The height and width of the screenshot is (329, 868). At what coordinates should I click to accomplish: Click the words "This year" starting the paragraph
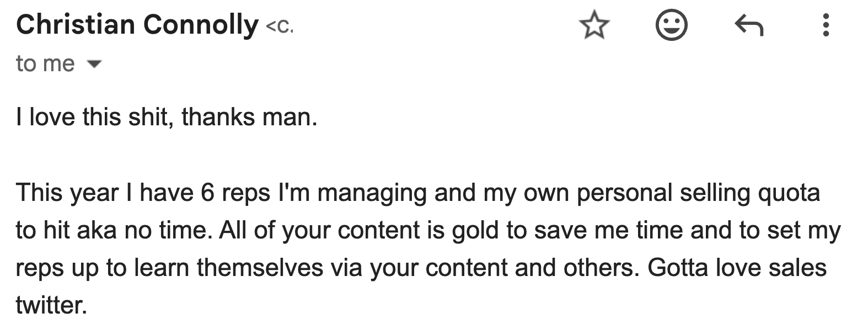pyautogui.click(x=67, y=193)
